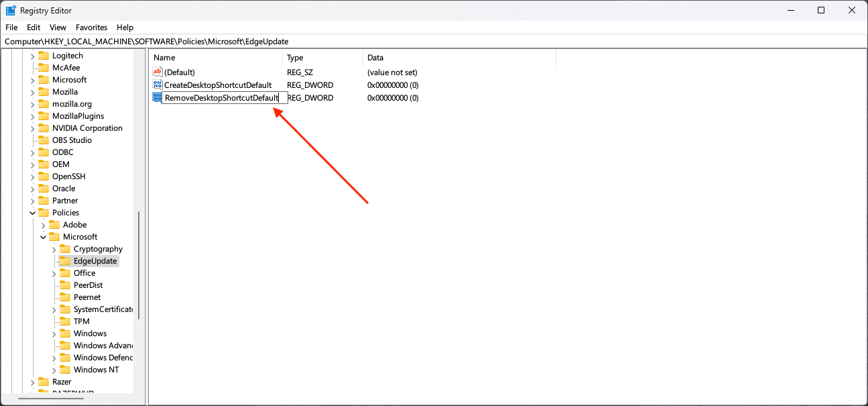Select the Windows Defender key label
This screenshot has height=406, width=868.
coord(103,358)
